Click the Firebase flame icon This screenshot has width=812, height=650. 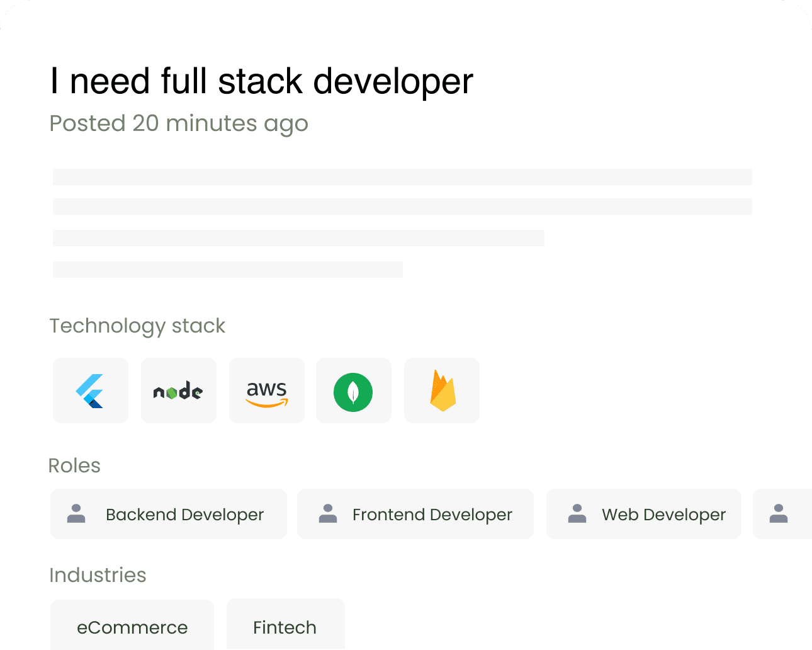(442, 391)
